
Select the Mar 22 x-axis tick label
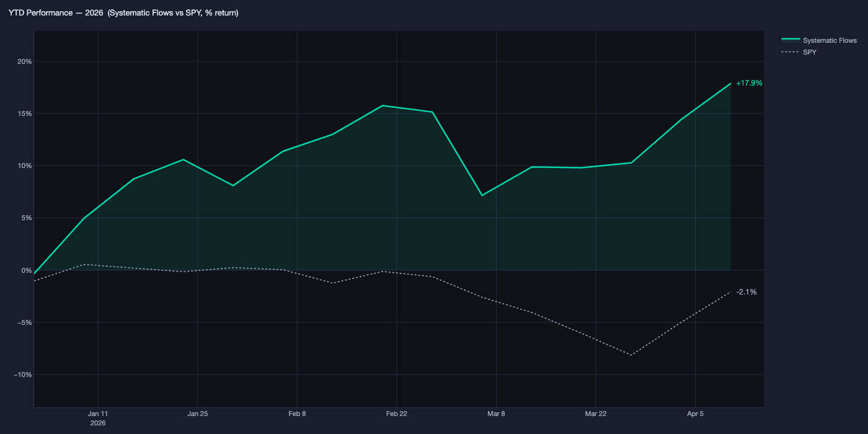(596, 414)
